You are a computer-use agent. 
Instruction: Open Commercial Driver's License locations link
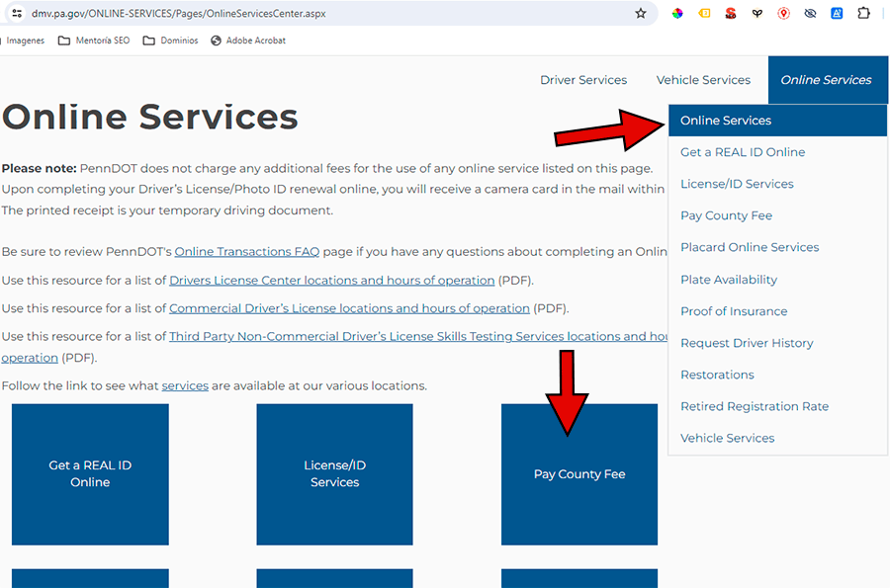tap(349, 308)
